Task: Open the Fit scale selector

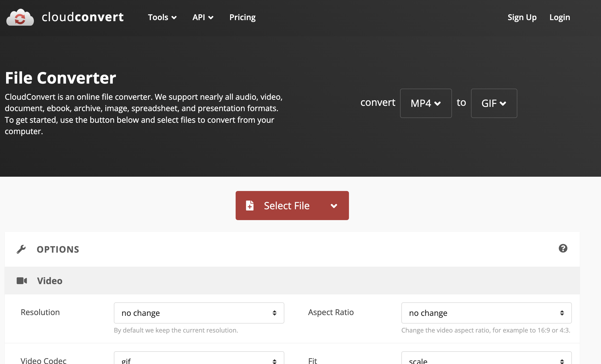Action: (x=486, y=360)
